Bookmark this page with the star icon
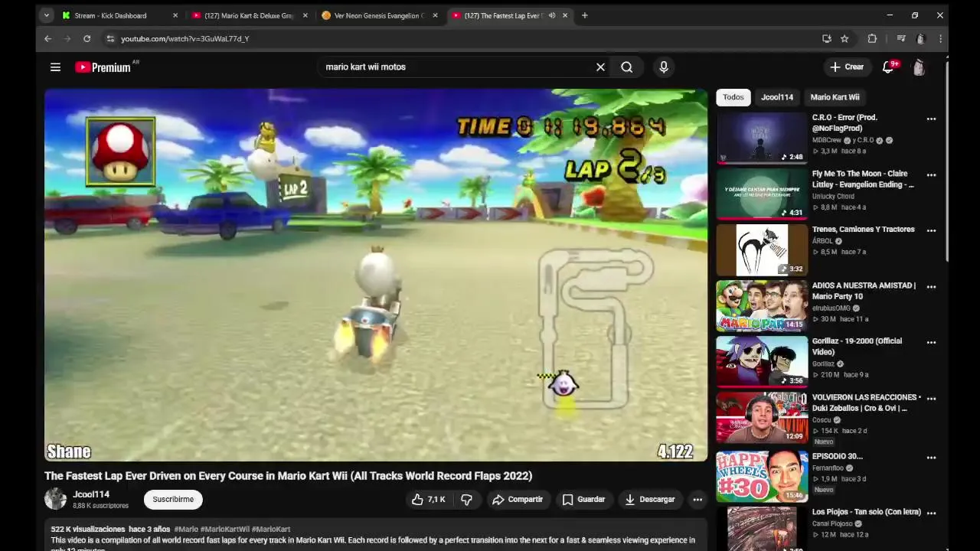The image size is (980, 551). pyautogui.click(x=844, y=38)
